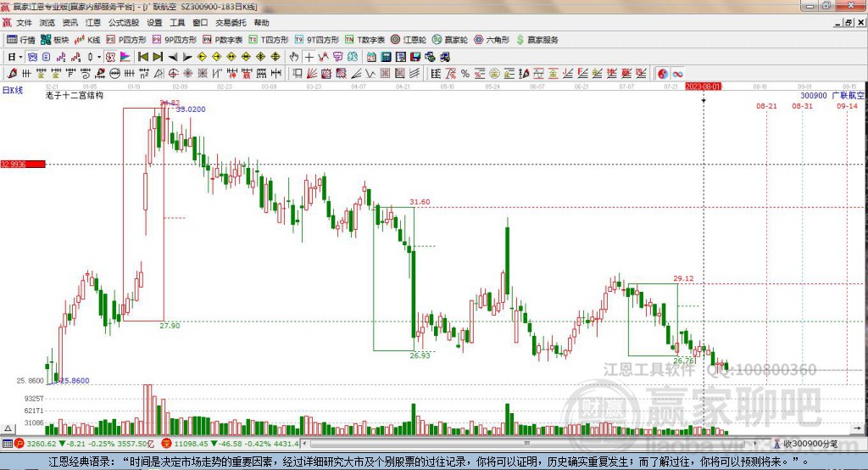Open the 交易委托 menu
The width and height of the screenshot is (868, 470).
coord(231,23)
